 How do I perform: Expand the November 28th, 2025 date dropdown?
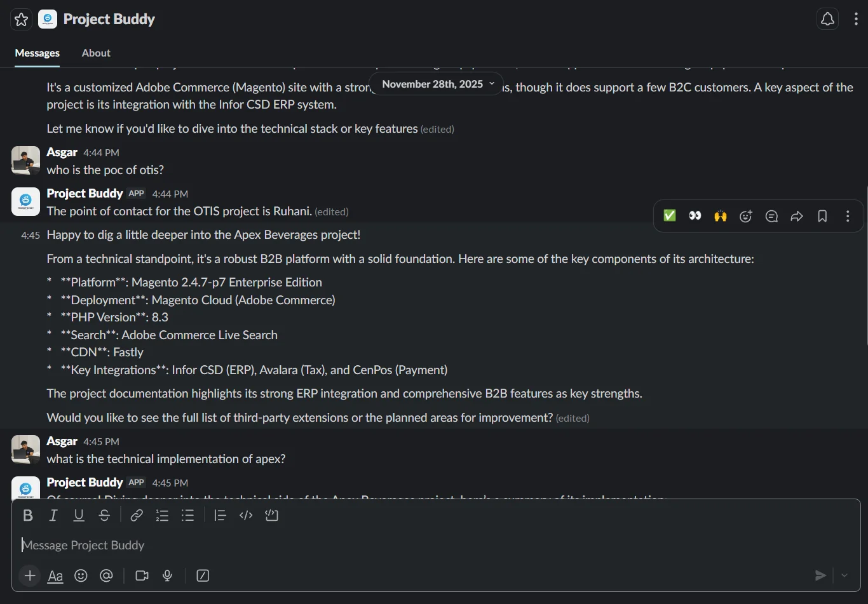pyautogui.click(x=437, y=84)
